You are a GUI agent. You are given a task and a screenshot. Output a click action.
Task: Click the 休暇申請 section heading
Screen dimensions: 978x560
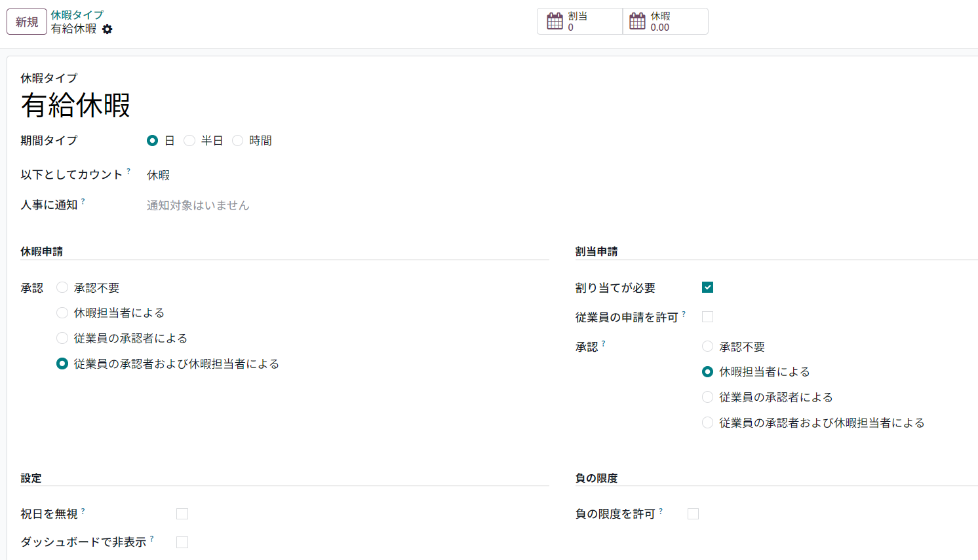pyautogui.click(x=42, y=252)
